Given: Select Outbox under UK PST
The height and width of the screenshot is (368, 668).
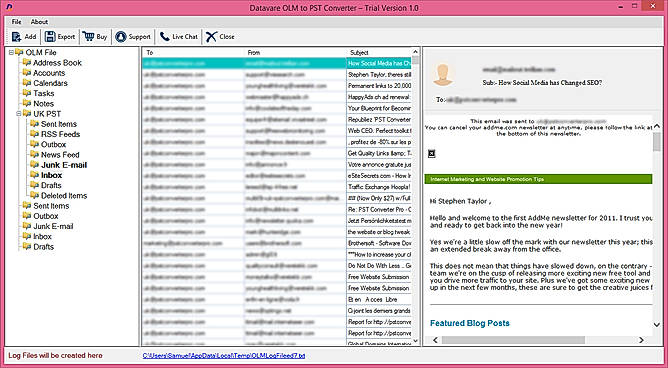Looking at the screenshot, I should (54, 144).
